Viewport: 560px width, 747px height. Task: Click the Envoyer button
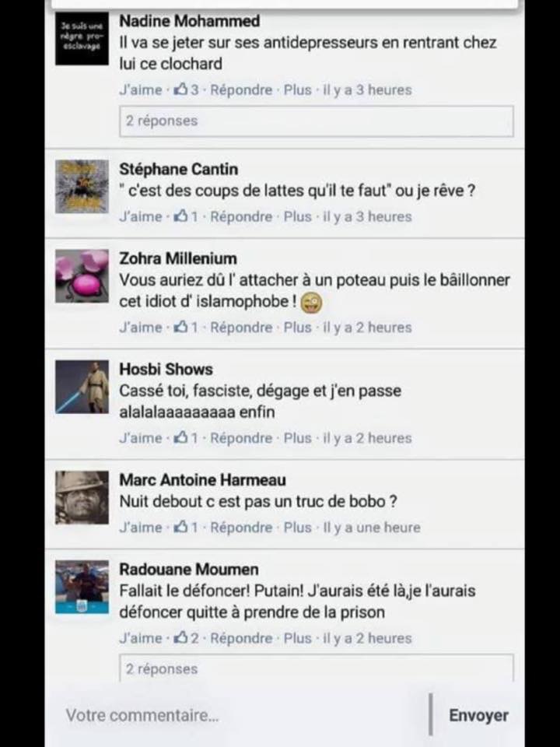[478, 715]
